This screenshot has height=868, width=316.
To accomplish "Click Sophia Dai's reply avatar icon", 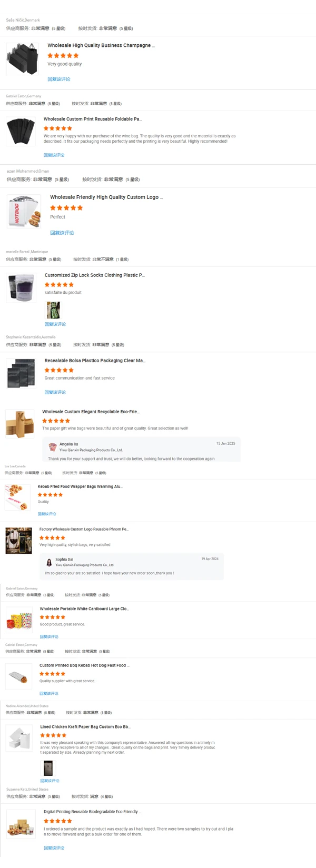I will (49, 562).
